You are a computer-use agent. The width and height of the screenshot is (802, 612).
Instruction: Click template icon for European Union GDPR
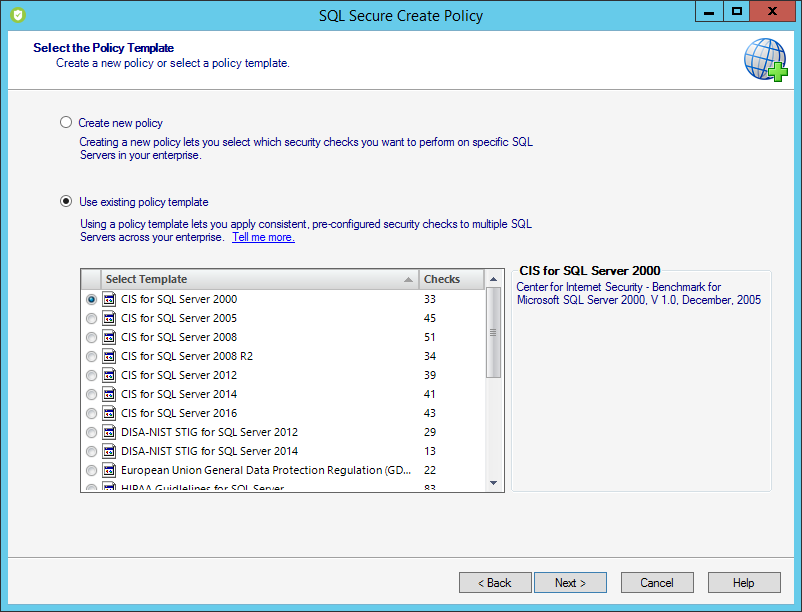pos(109,470)
